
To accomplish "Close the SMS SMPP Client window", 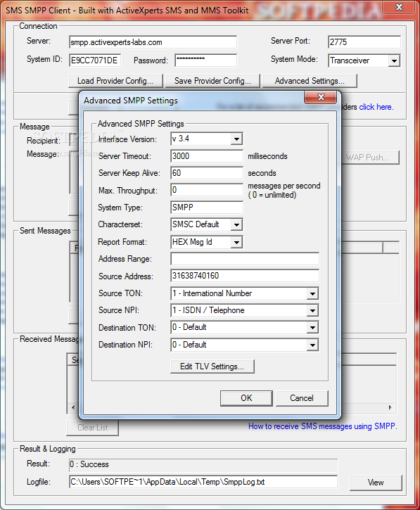I will [399, 7].
